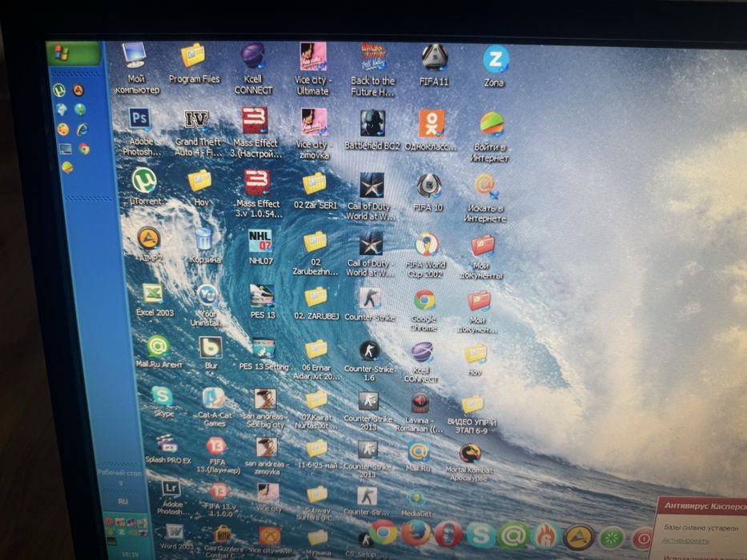The height and width of the screenshot is (560, 747).
Task: Click the Войти в Интернет icon
Action: [490, 137]
